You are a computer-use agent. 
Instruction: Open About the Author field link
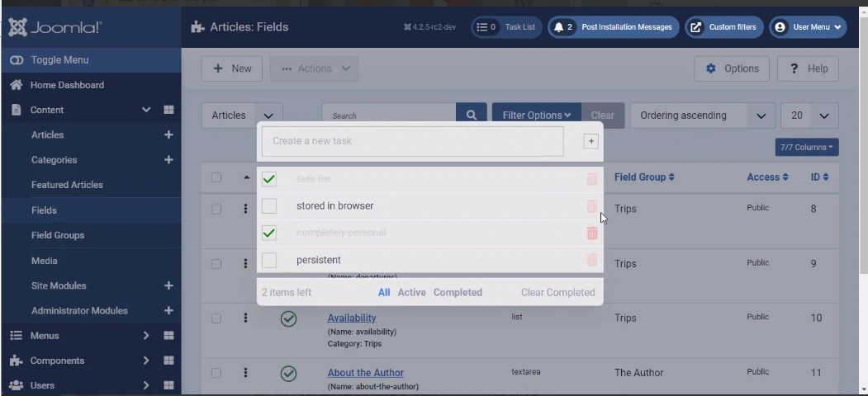(365, 373)
